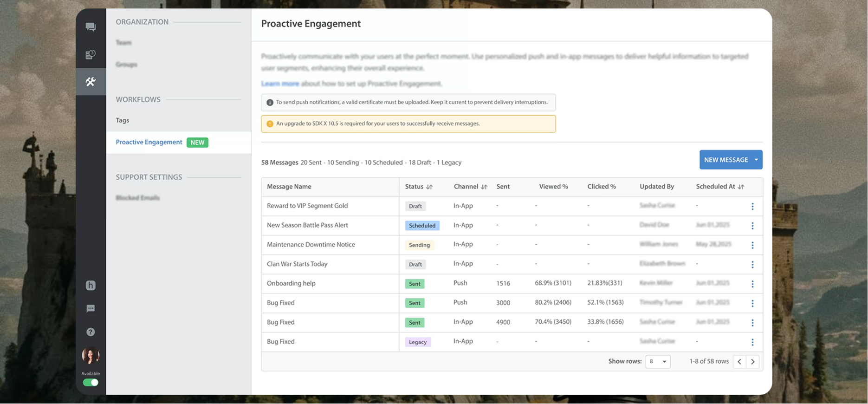Click the Viewed % column header
This screenshot has width=868, height=404.
point(553,187)
